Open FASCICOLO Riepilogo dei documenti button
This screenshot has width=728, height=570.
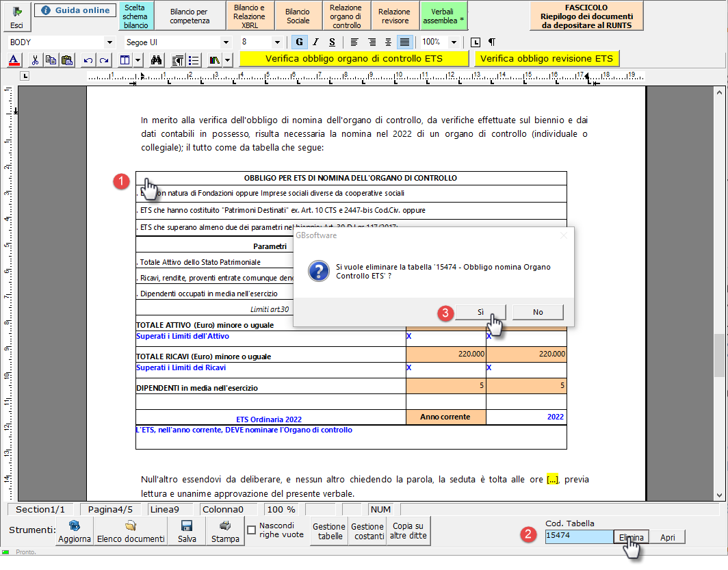pyautogui.click(x=586, y=16)
